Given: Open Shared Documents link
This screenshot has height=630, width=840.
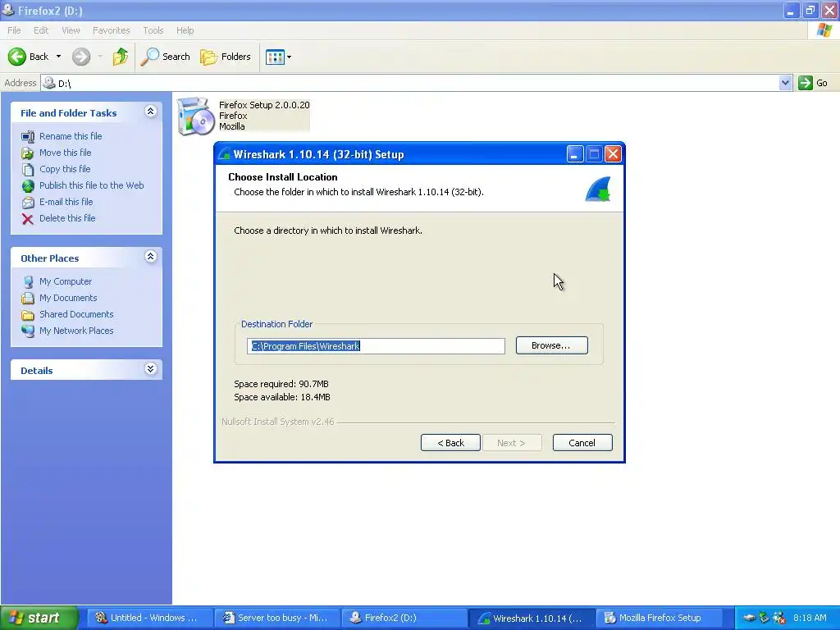Looking at the screenshot, I should (x=76, y=314).
